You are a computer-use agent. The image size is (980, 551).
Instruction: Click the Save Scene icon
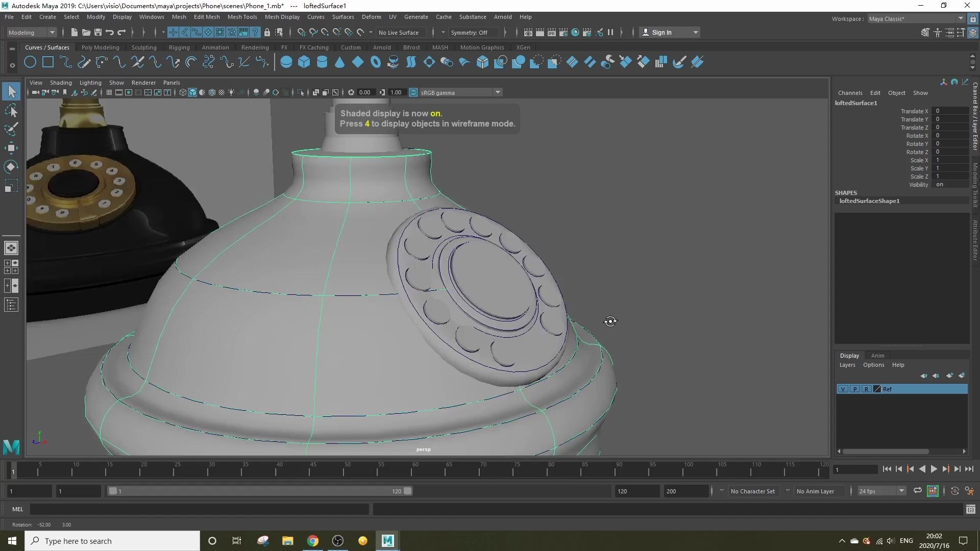[97, 32]
